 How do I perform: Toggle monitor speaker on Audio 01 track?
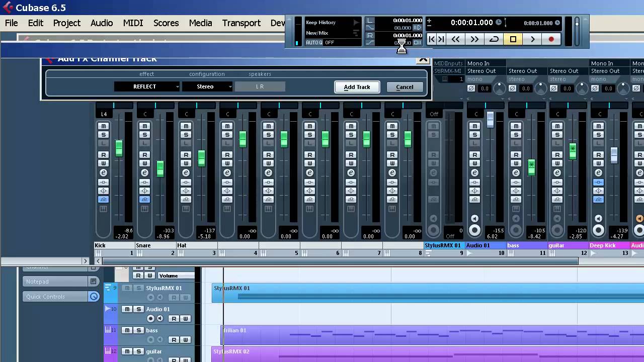(x=160, y=319)
